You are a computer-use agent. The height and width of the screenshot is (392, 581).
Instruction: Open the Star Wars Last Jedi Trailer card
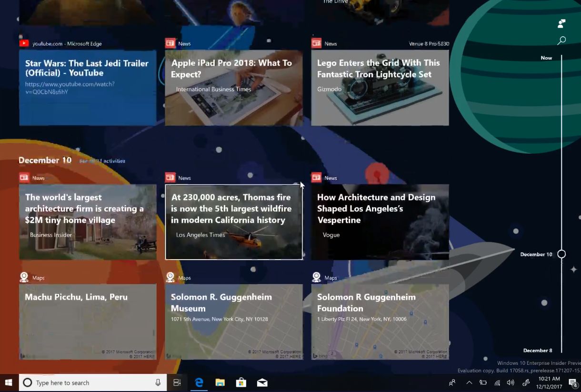(88, 88)
